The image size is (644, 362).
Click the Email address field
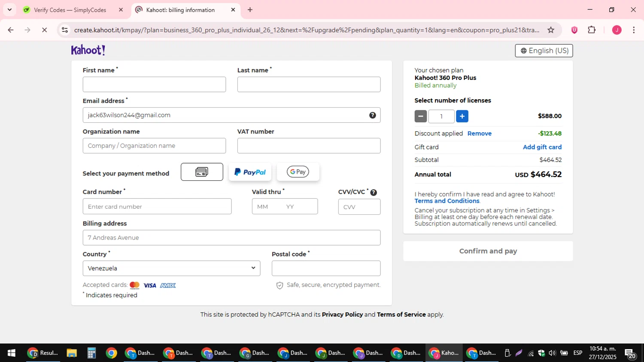point(231,115)
